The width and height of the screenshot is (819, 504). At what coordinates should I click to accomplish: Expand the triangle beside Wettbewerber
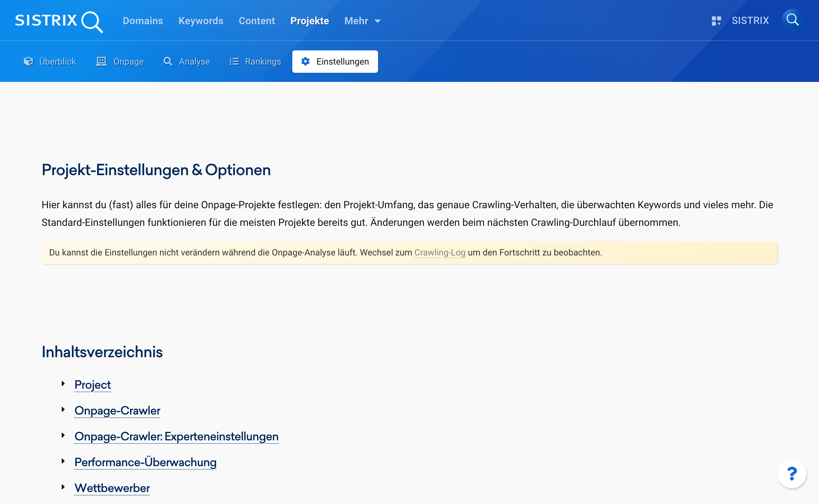point(63,487)
